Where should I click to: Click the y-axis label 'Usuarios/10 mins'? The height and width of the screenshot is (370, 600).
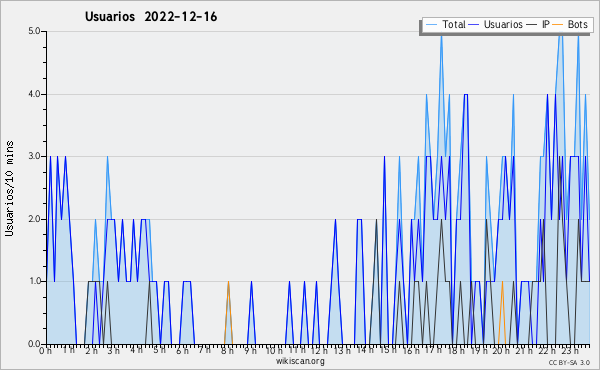9,188
